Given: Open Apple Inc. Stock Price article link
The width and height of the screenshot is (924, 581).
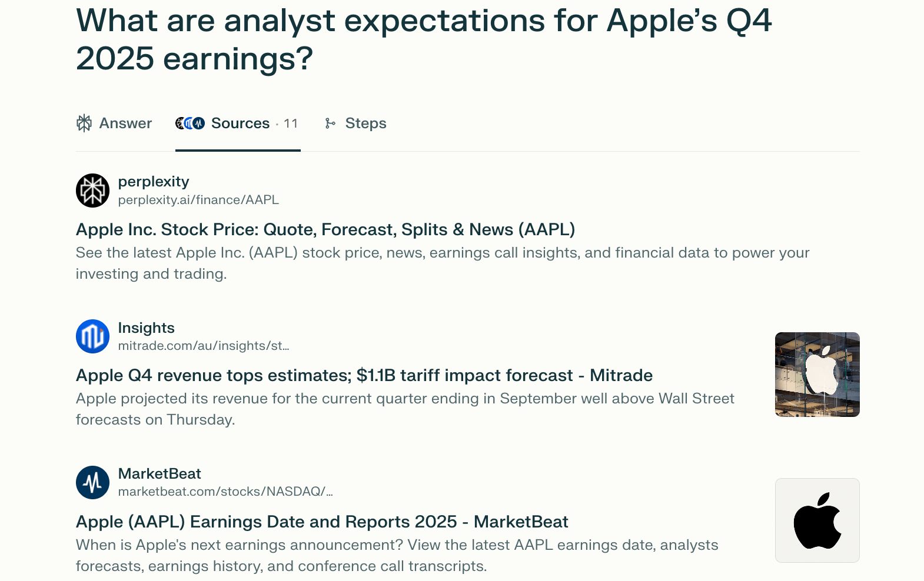Looking at the screenshot, I should click(325, 229).
